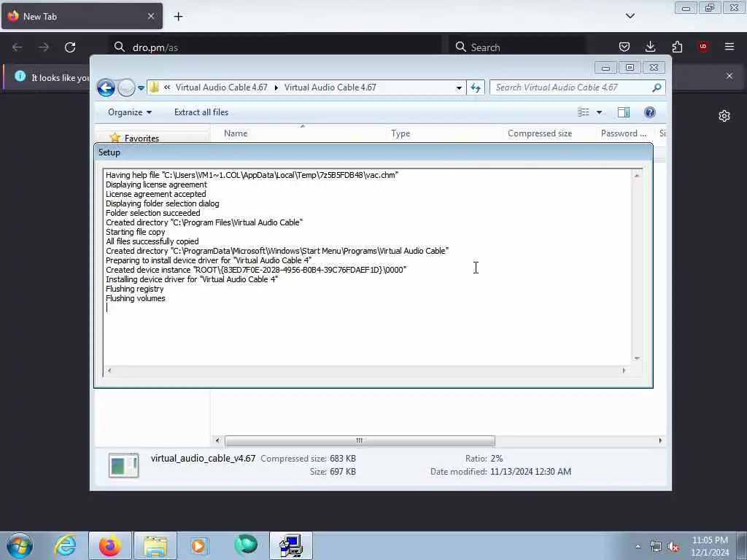Click the info icon in the notification bar

pos(20,76)
